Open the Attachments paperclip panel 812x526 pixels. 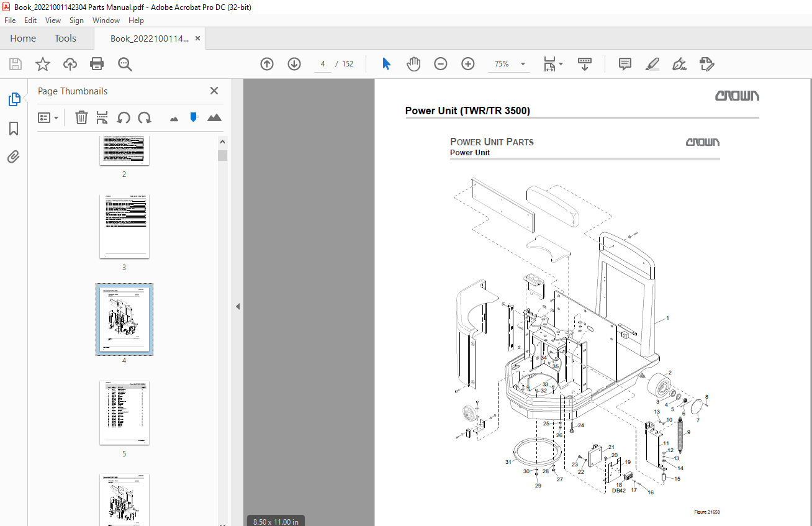click(x=14, y=156)
